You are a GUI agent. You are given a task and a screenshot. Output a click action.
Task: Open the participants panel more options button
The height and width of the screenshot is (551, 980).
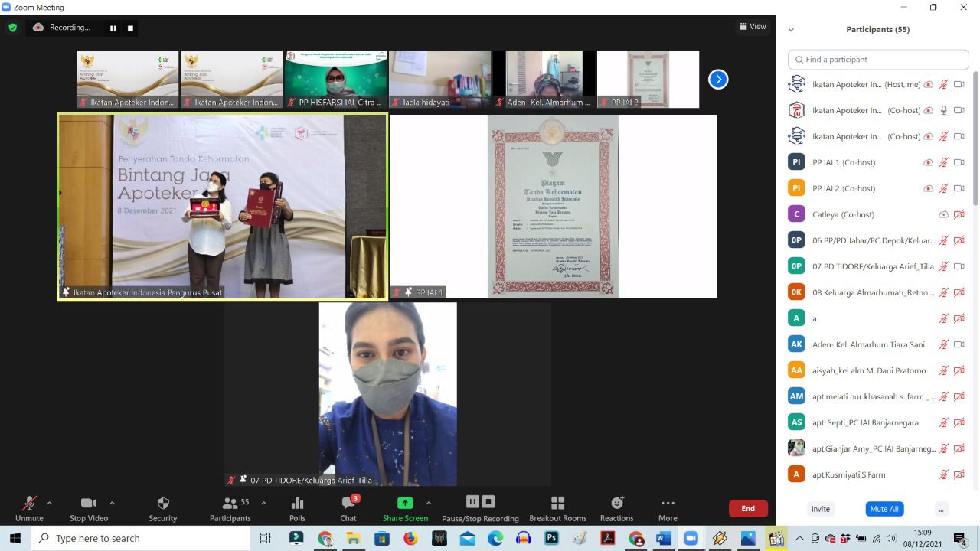941,509
